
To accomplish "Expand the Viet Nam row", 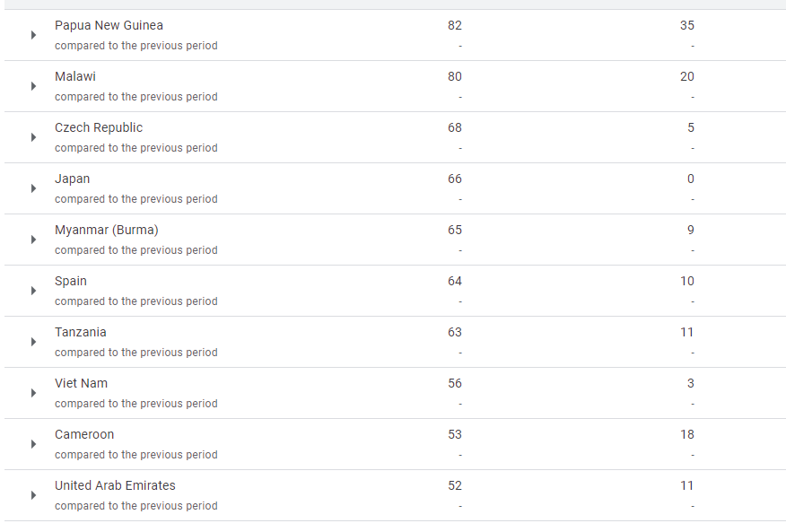I will coord(33,393).
